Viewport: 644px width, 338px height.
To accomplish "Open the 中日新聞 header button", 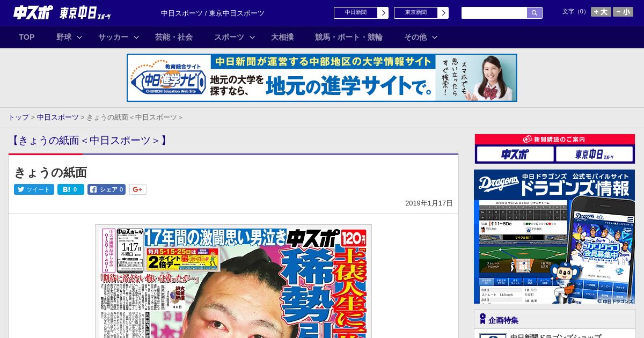I will (x=361, y=13).
